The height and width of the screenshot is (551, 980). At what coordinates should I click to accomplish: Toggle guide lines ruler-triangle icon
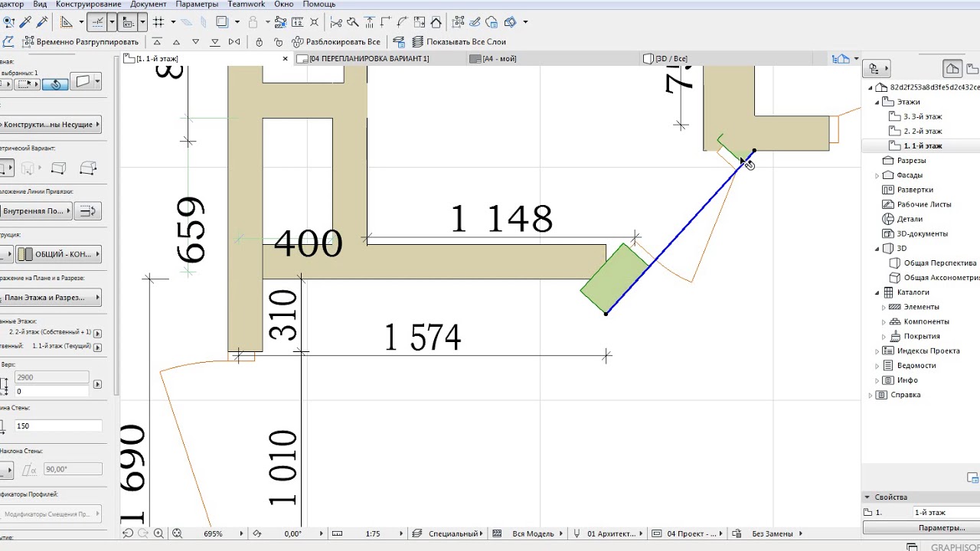[66, 22]
